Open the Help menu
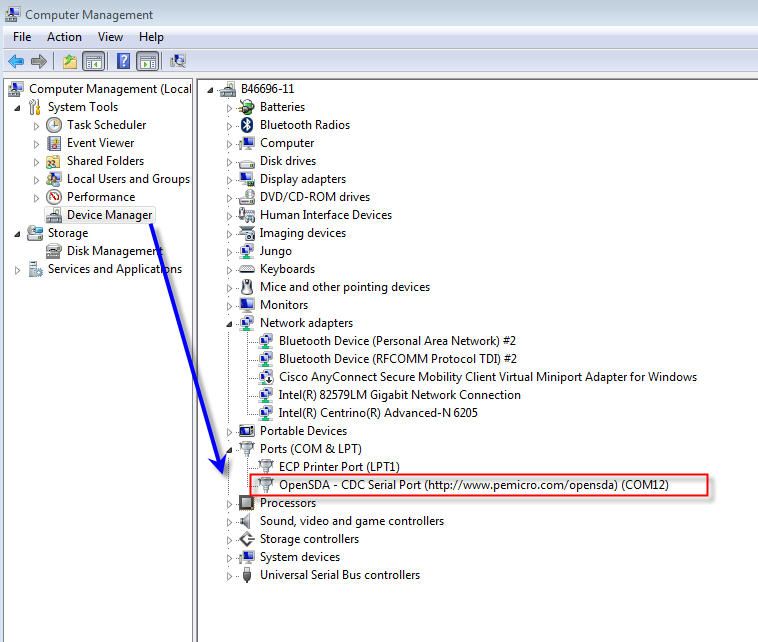Viewport: 758px width, 642px height. pyautogui.click(x=151, y=37)
